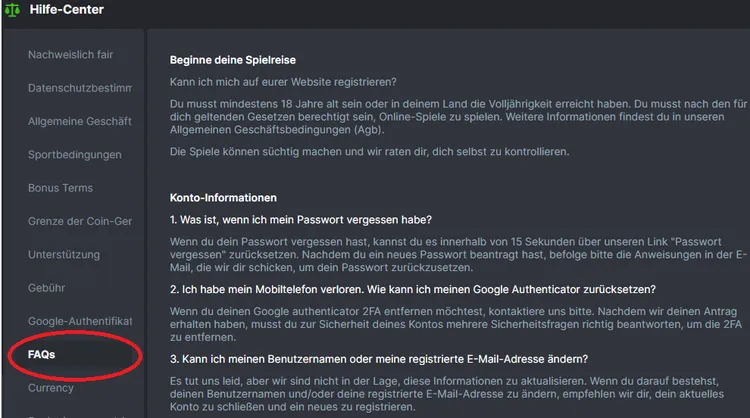The height and width of the screenshot is (418, 750).
Task: Open the Grenze der Coin sidebar item
Action: tap(80, 221)
